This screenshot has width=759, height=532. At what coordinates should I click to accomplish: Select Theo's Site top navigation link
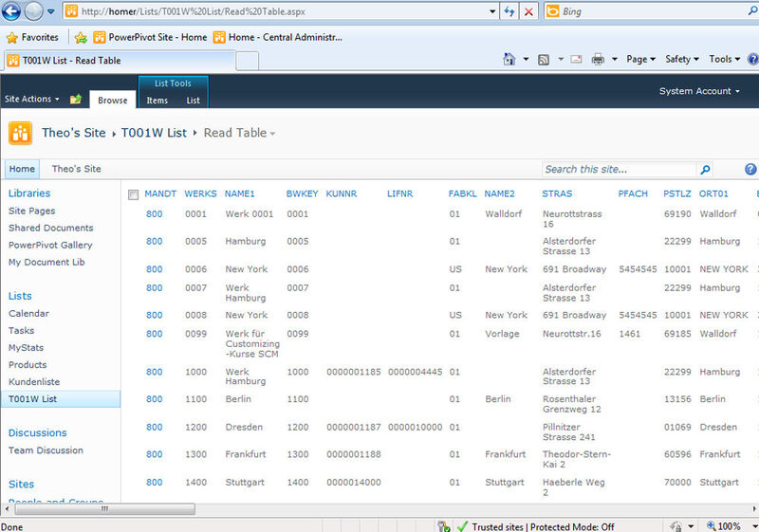click(x=77, y=169)
